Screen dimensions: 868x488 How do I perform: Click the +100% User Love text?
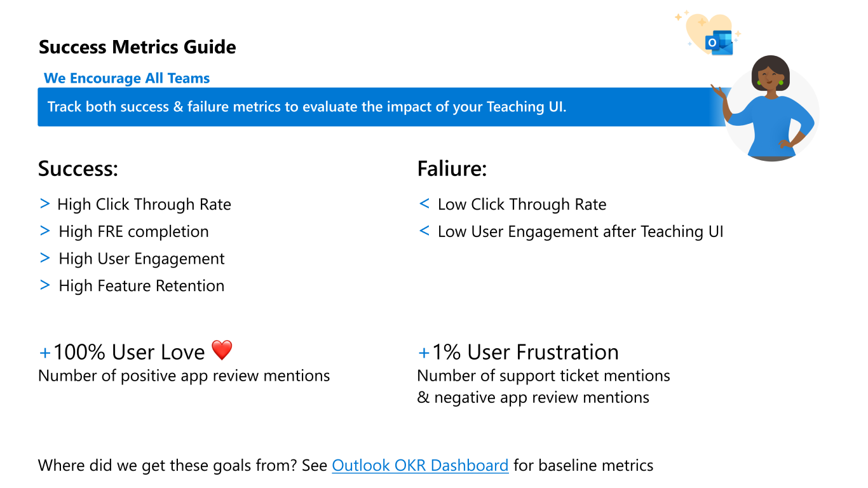(x=122, y=351)
